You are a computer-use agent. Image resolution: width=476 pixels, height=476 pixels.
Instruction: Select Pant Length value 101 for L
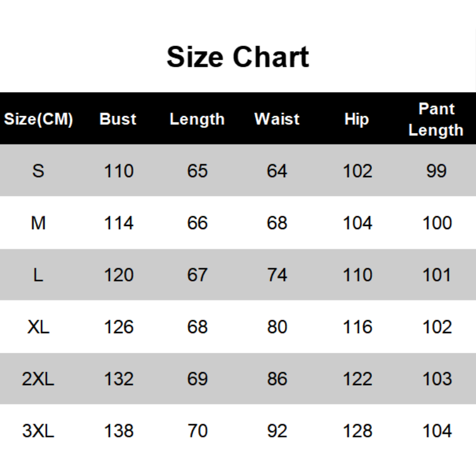point(437,275)
